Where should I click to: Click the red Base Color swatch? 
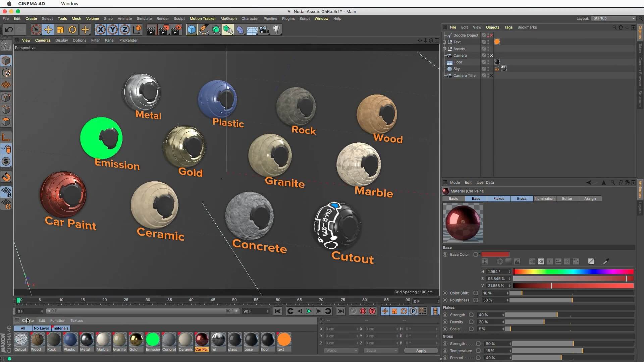pos(495,254)
